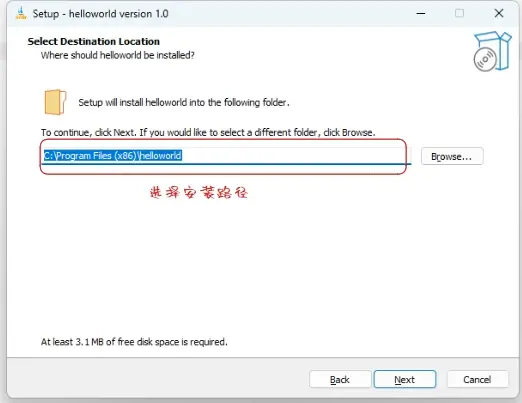Click the 'To continue, click Next' instruction
Image resolution: width=522 pixels, height=403 pixels.
pyautogui.click(x=208, y=132)
